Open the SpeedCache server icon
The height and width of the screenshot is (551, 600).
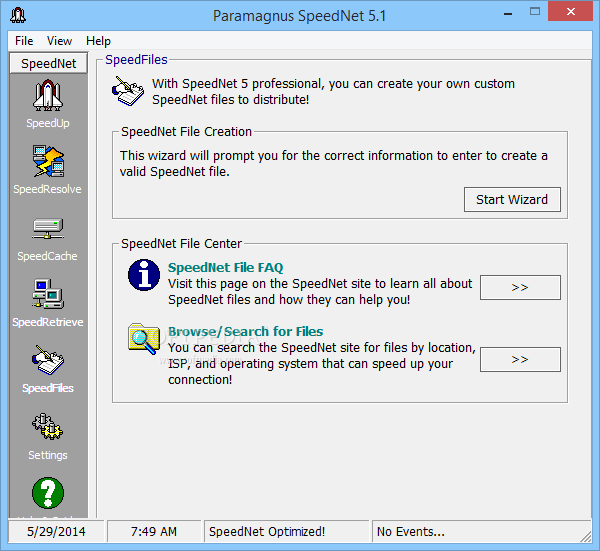point(48,228)
